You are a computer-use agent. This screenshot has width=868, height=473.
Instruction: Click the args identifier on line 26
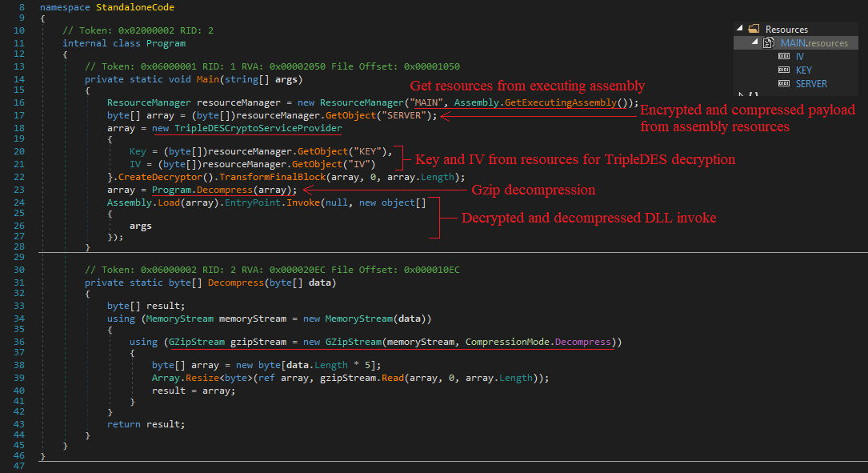point(141,226)
